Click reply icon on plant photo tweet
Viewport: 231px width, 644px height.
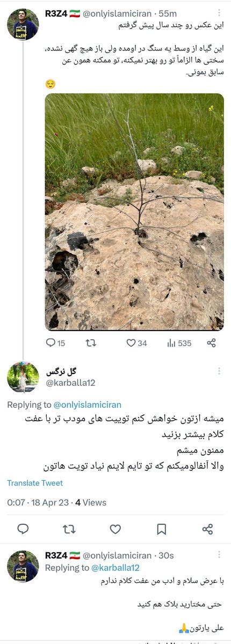[x=50, y=343]
